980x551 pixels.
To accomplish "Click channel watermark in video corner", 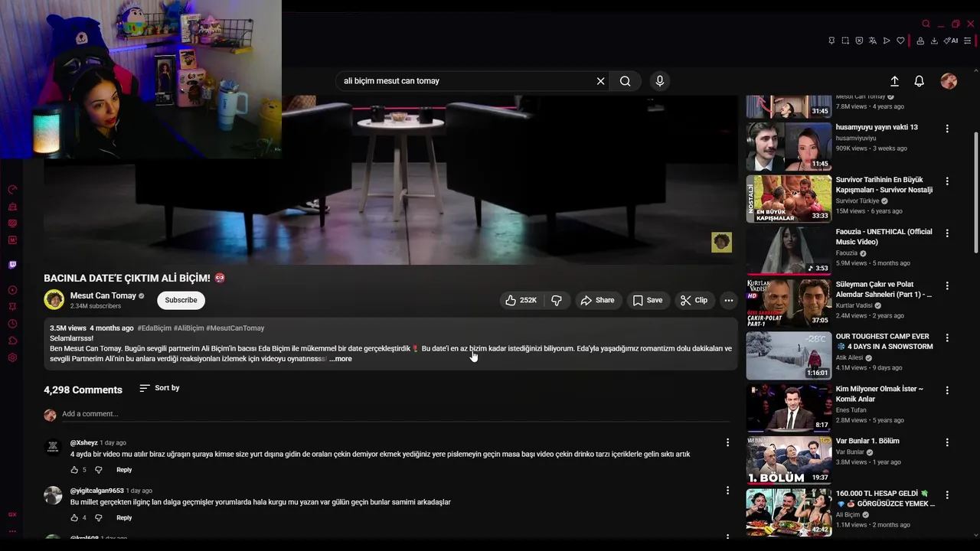I will point(721,243).
